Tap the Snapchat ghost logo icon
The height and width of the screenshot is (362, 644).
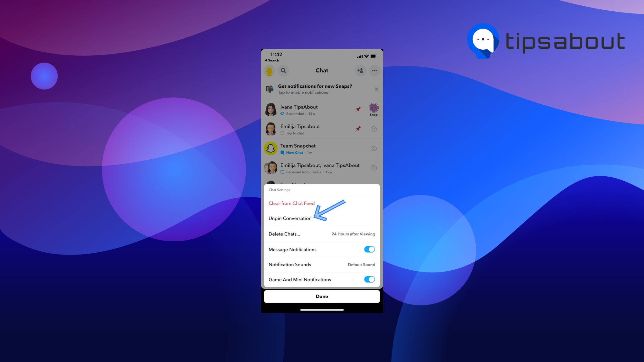pyautogui.click(x=270, y=148)
